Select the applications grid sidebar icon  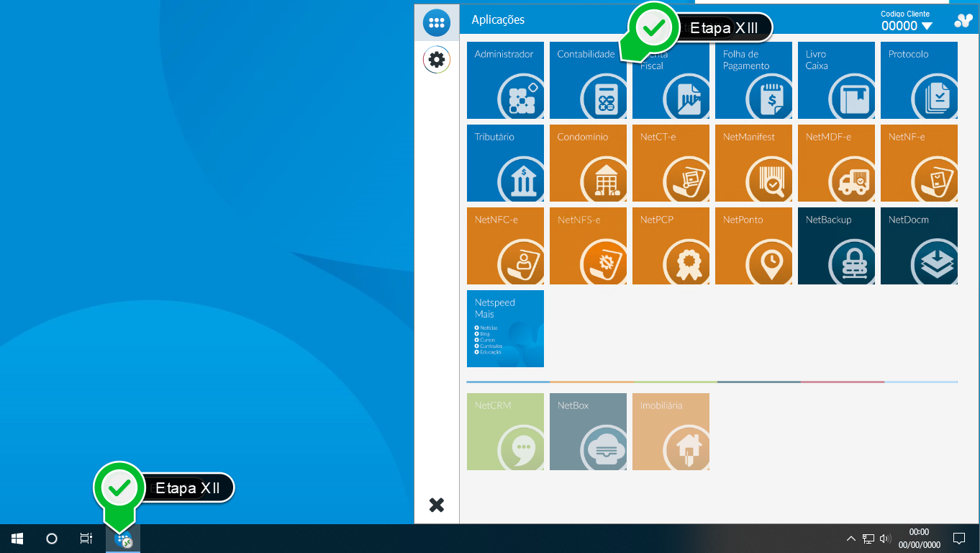[x=437, y=22]
